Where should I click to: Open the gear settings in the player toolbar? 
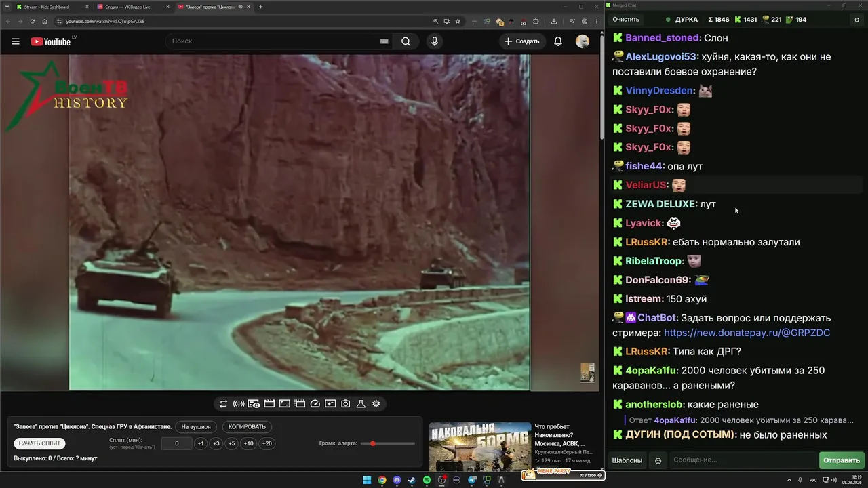[376, 404]
